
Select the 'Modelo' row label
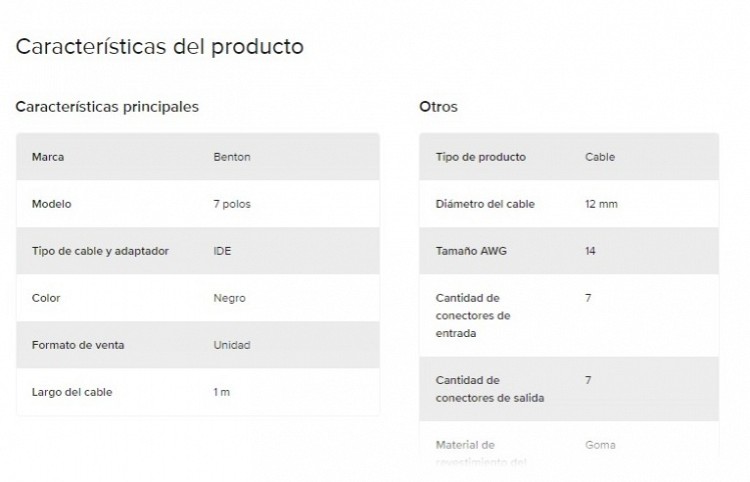pyautogui.click(x=51, y=204)
